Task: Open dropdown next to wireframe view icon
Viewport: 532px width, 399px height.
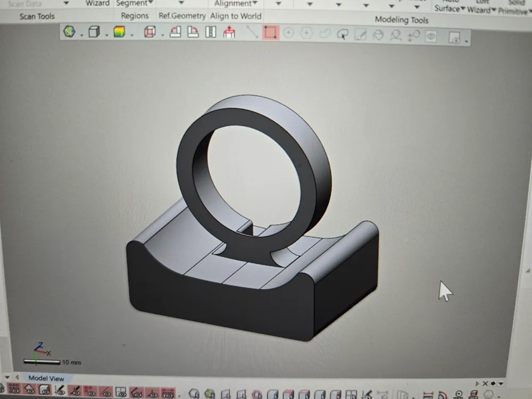Action: tap(162, 35)
